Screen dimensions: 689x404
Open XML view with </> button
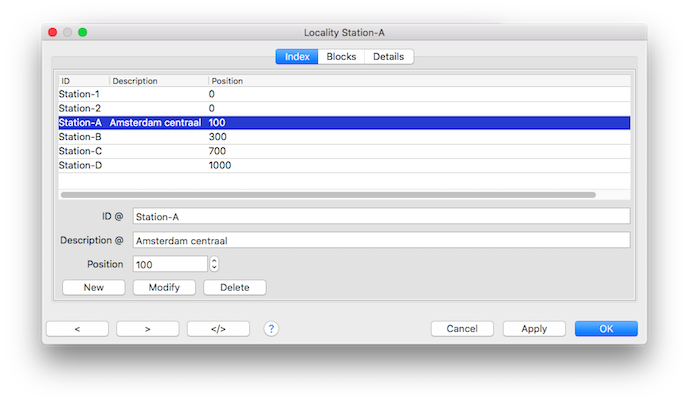click(217, 329)
